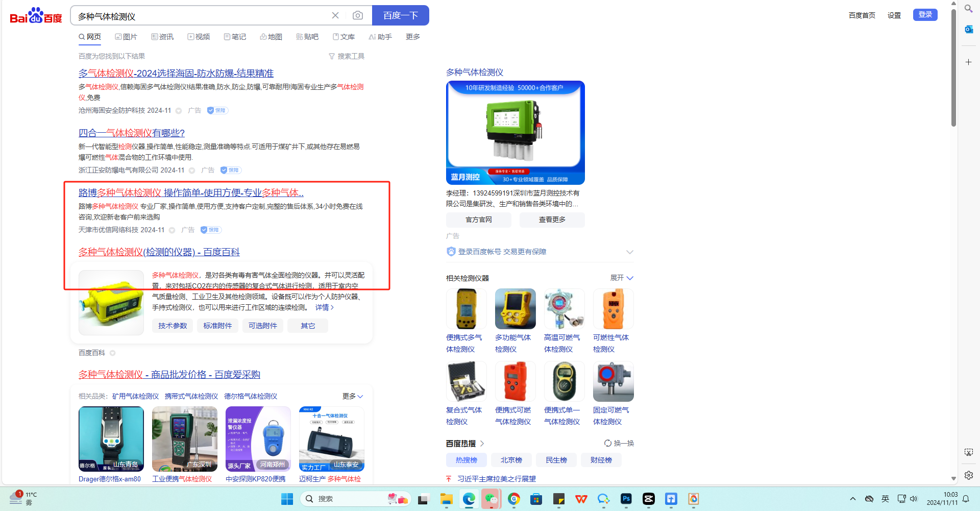The height and width of the screenshot is (511, 980).
Task: Click the 查看更多 button
Action: click(552, 220)
